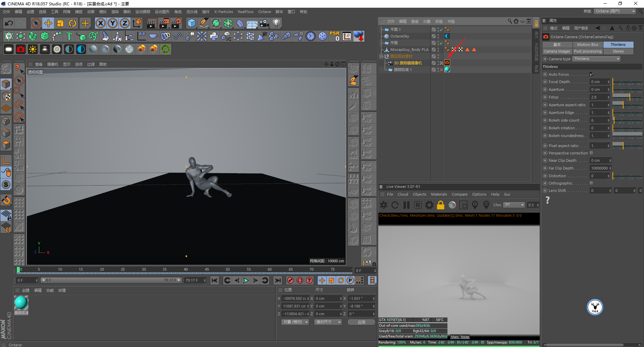Click the Time effector clock icon

click(311, 36)
